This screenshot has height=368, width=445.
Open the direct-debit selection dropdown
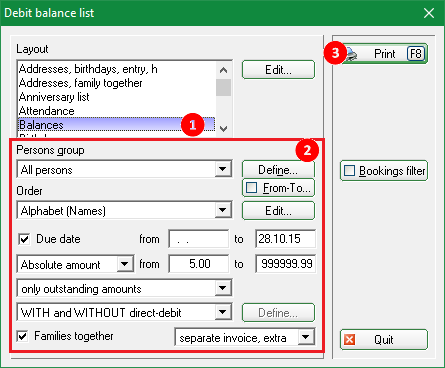(x=124, y=313)
